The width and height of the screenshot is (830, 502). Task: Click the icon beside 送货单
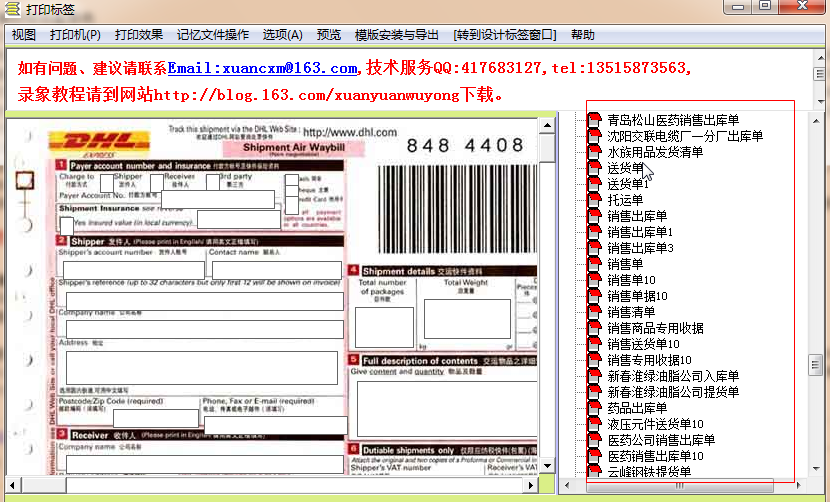click(594, 168)
